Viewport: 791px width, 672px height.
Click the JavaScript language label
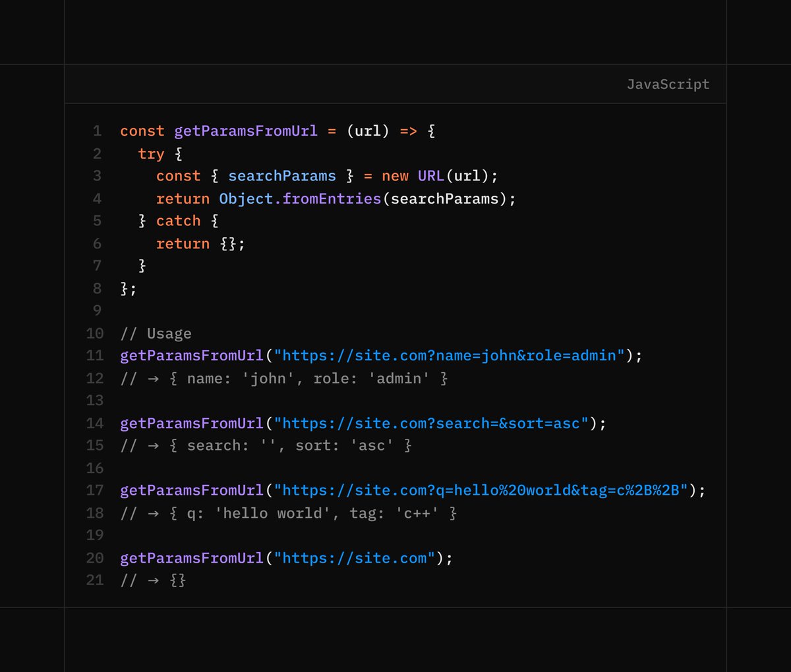pos(668,84)
